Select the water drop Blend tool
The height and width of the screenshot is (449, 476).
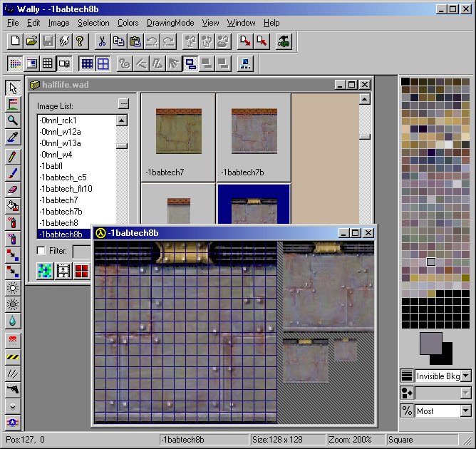click(x=13, y=321)
